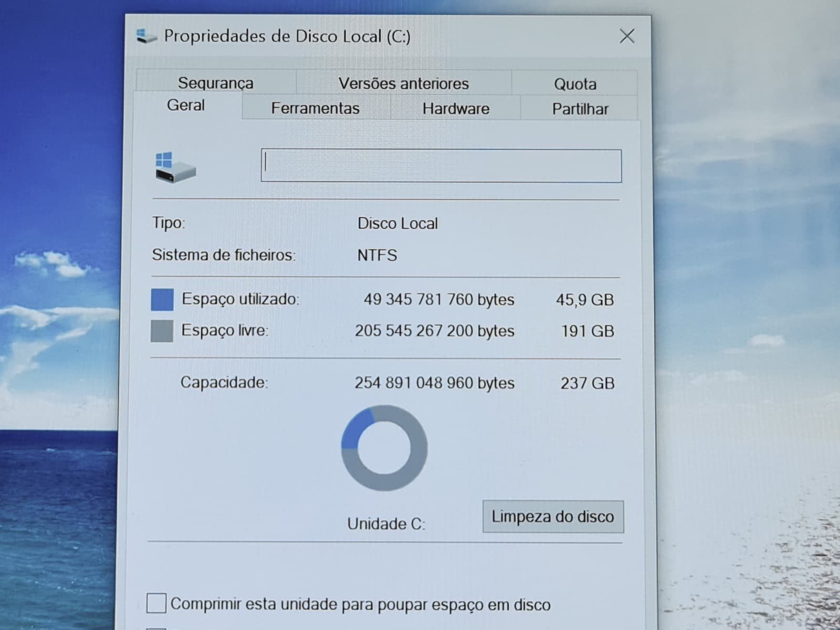Click the disk usage donut chart
Screen dimensions: 840x630
[x=384, y=448]
